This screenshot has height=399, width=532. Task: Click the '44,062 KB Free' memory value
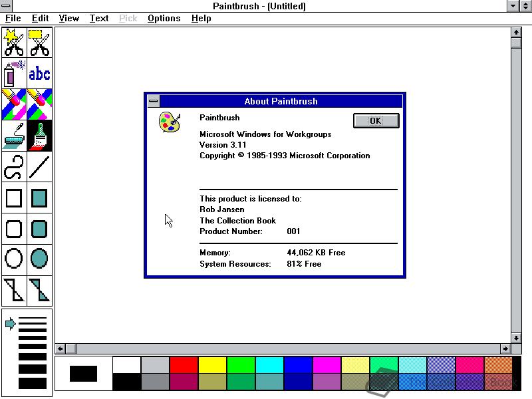(316, 253)
